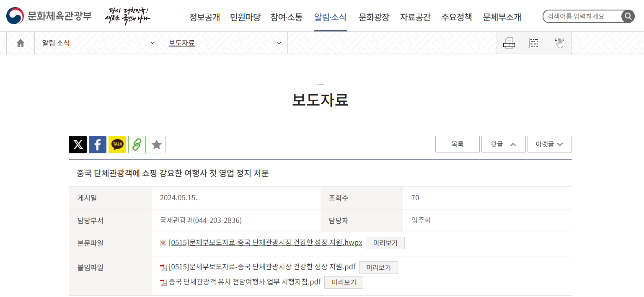Viewport: 644px width, 297px height.
Task: Share the press release on Facebook
Action: pyautogui.click(x=98, y=145)
